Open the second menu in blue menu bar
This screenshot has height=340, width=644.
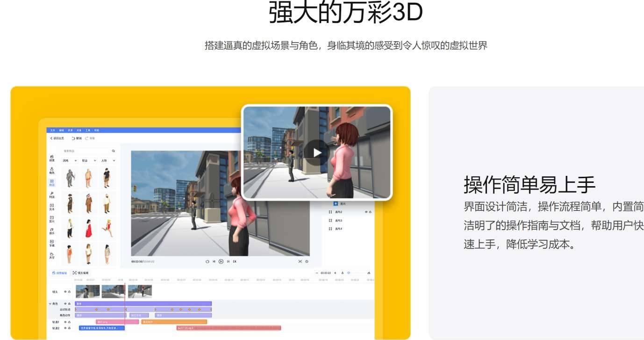click(x=61, y=130)
